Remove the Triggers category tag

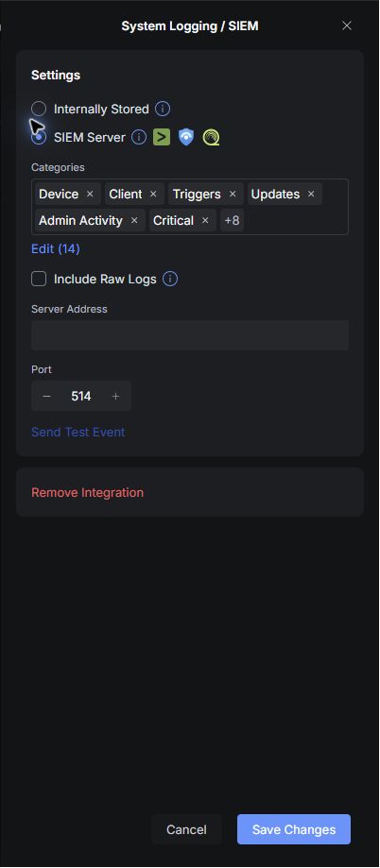(233, 194)
